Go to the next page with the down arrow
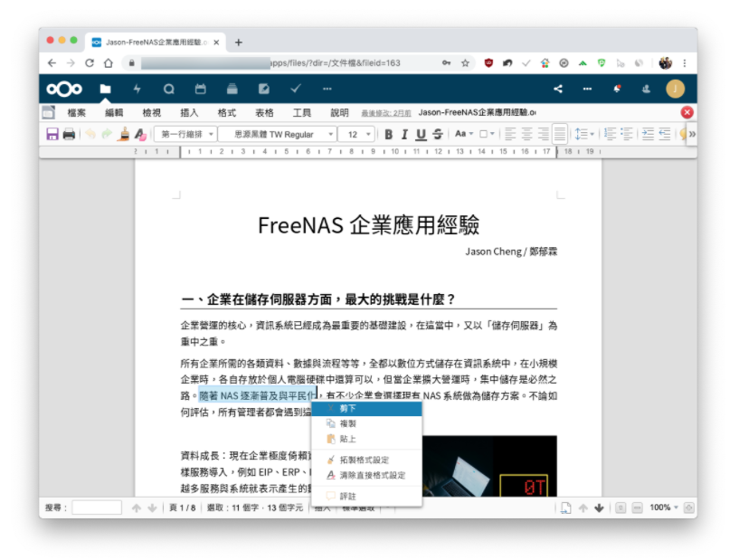The image size is (739, 560). 599,508
